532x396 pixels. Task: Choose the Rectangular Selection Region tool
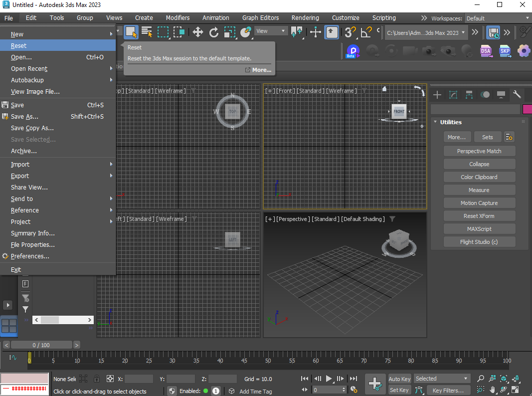tap(163, 32)
